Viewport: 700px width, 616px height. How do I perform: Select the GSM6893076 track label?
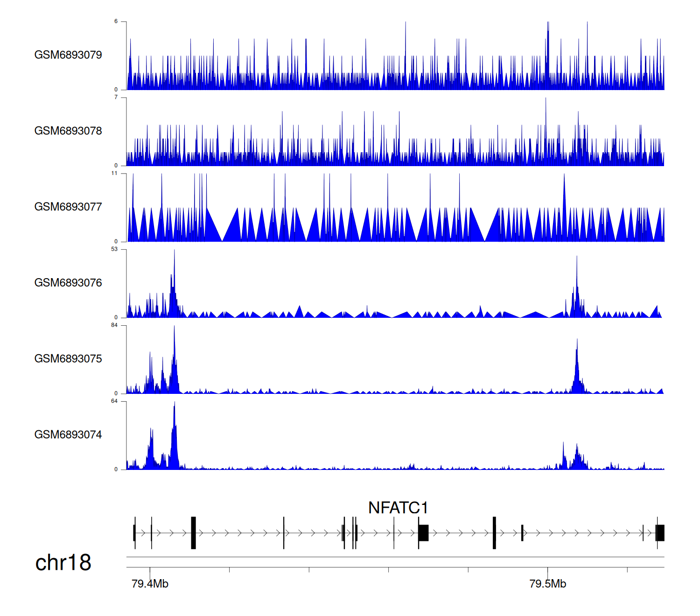tap(68, 283)
